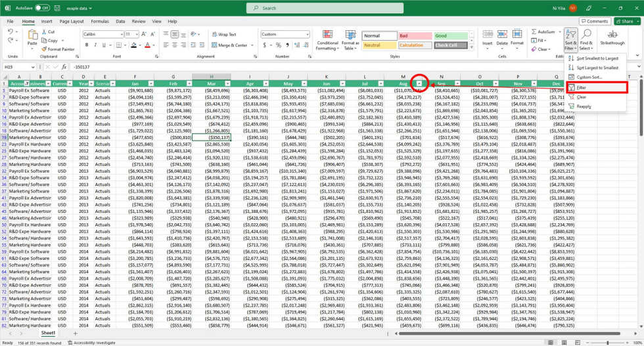Toggle Align Left

(166, 45)
